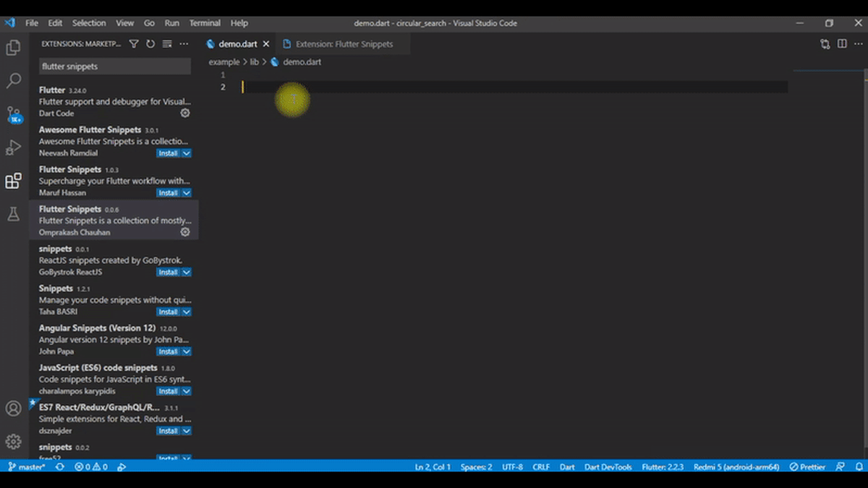
Task: Split the editor right
Action: click(x=842, y=44)
